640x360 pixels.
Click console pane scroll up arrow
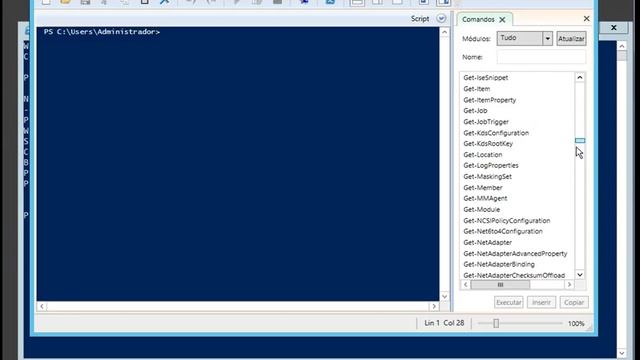(x=444, y=32)
